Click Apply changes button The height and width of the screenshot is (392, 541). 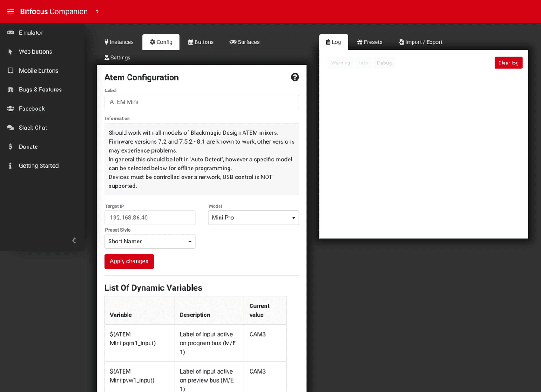pyautogui.click(x=129, y=261)
